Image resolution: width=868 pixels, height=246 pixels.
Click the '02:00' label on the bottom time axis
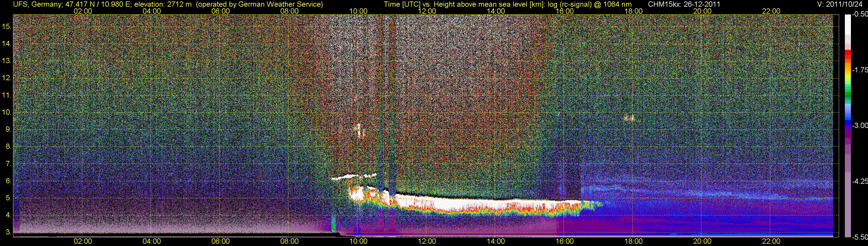[83, 241]
